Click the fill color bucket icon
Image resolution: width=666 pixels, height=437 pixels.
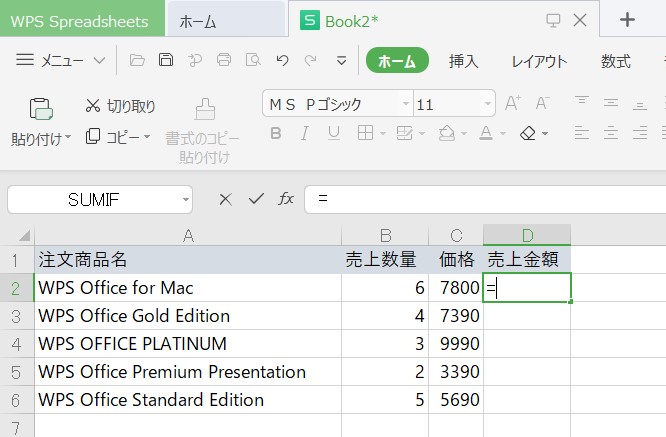(x=446, y=133)
